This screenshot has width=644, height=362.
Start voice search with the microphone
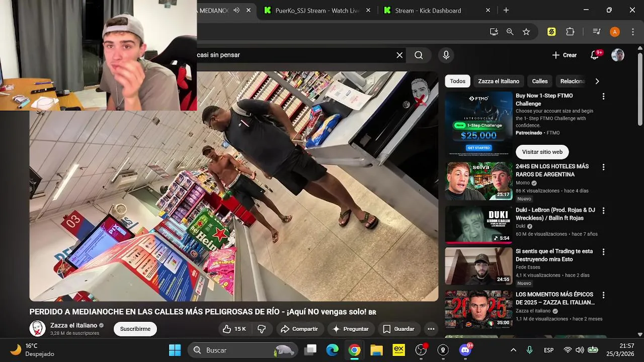coord(446,55)
